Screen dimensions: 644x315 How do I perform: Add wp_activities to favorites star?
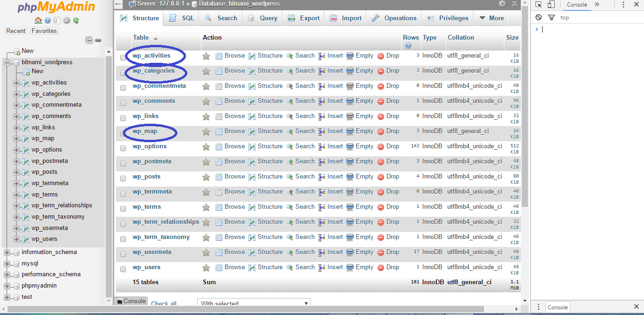point(206,56)
